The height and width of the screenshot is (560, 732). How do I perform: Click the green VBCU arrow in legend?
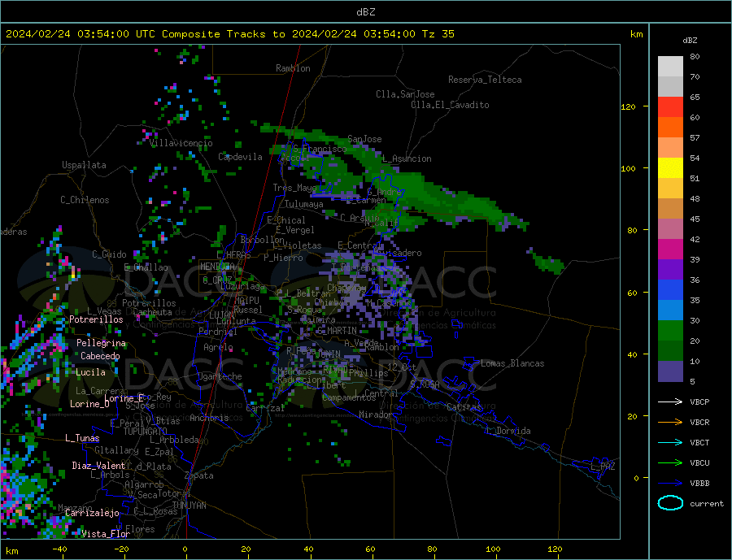670,463
